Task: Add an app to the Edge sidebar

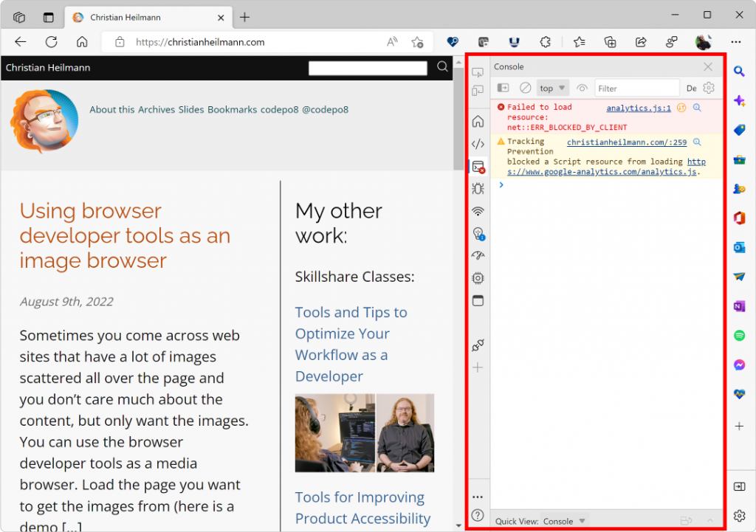Action: click(x=740, y=426)
